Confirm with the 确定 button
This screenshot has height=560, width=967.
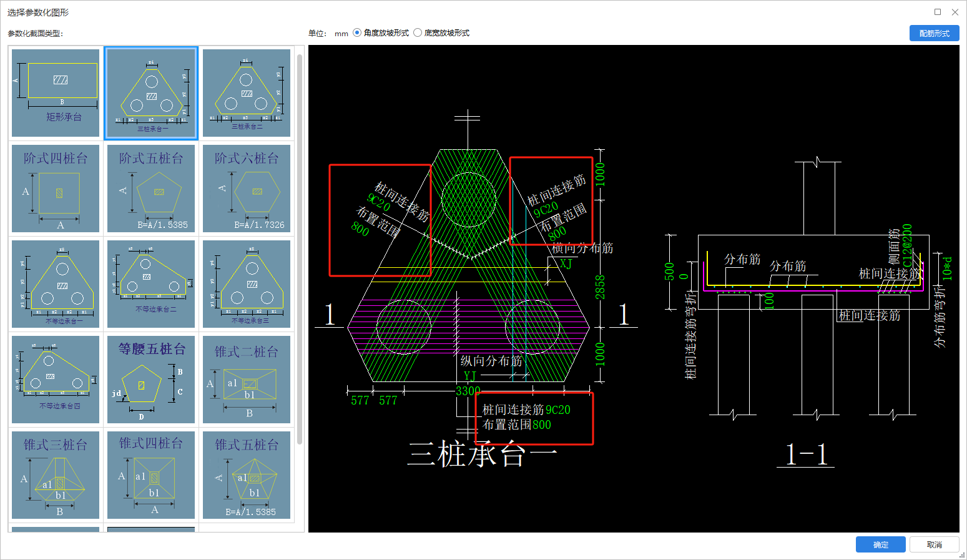tap(880, 544)
